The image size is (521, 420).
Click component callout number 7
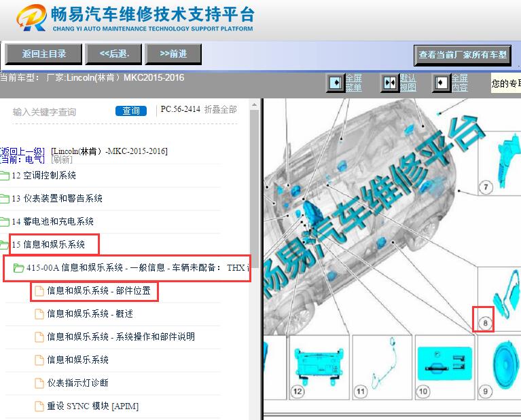click(486, 187)
